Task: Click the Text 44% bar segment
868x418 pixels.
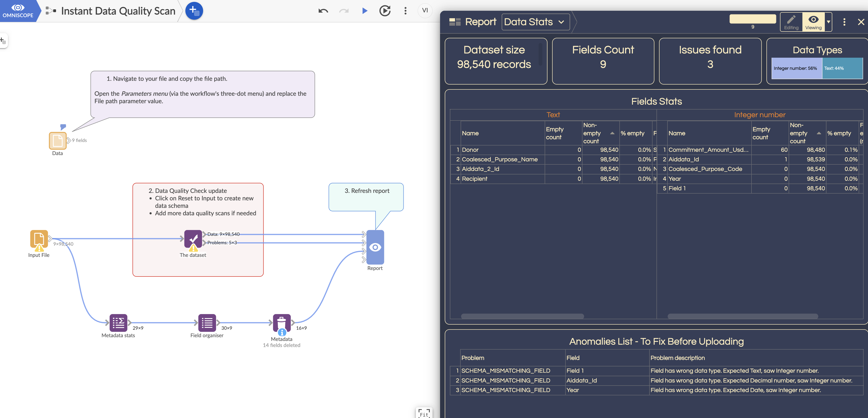Action: (x=842, y=68)
